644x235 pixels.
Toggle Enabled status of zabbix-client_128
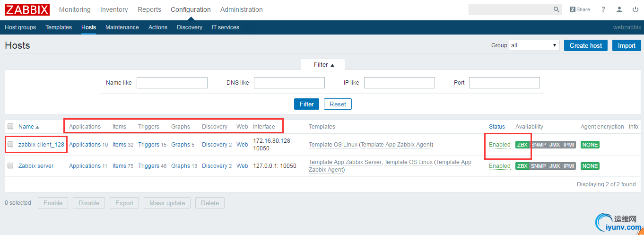click(x=500, y=145)
